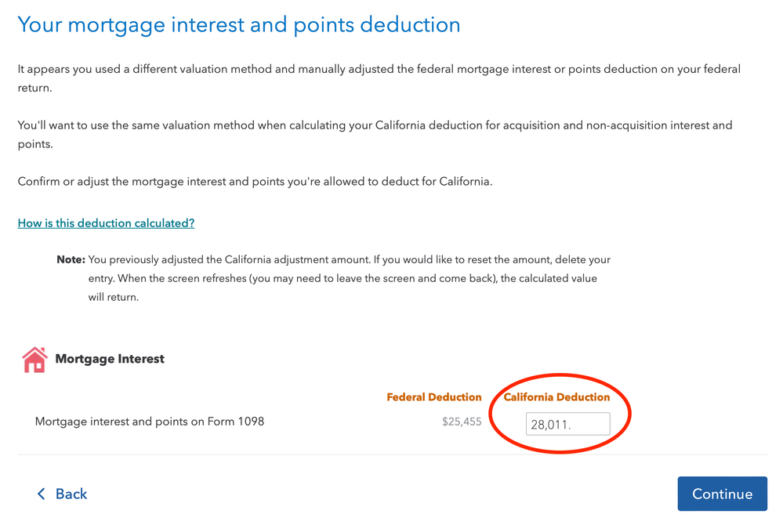Image resolution: width=783 pixels, height=532 pixels.
Task: Click the California Deduction amount field
Action: [567, 424]
